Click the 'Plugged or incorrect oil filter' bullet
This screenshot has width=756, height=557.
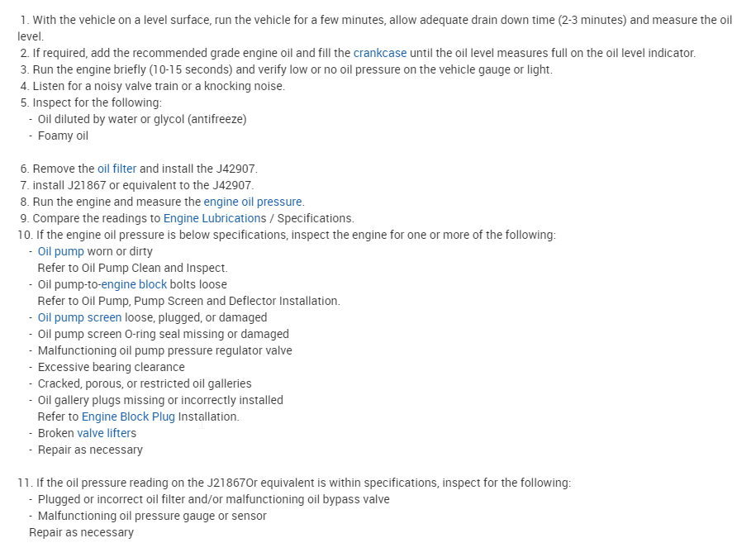click(213, 499)
